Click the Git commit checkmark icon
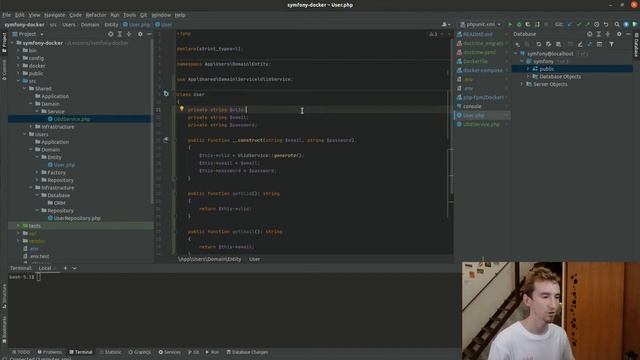The width and height of the screenshot is (640, 360). coord(579,24)
